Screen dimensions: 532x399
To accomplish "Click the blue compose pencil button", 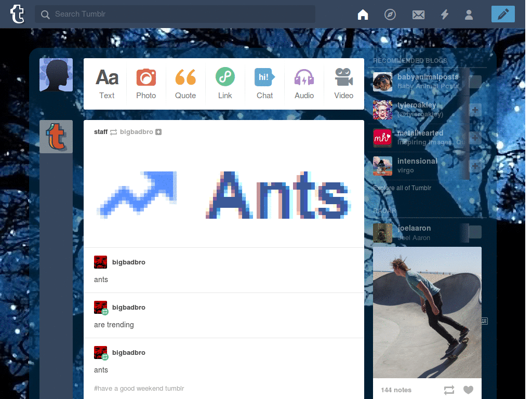I will point(503,14).
